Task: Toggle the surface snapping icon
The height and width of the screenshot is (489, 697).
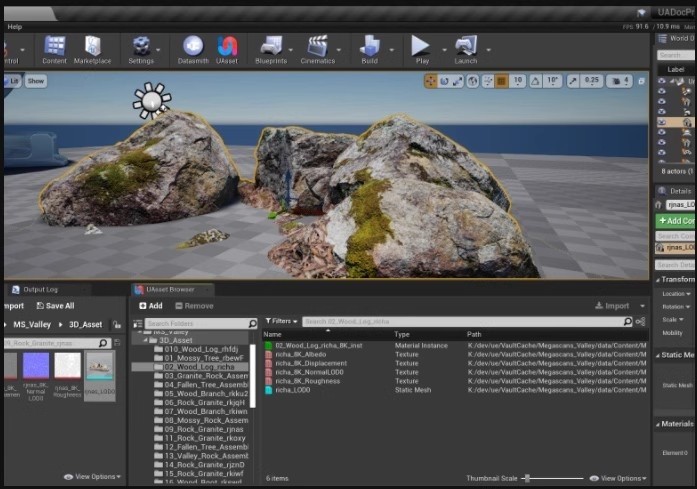Action: [488, 81]
